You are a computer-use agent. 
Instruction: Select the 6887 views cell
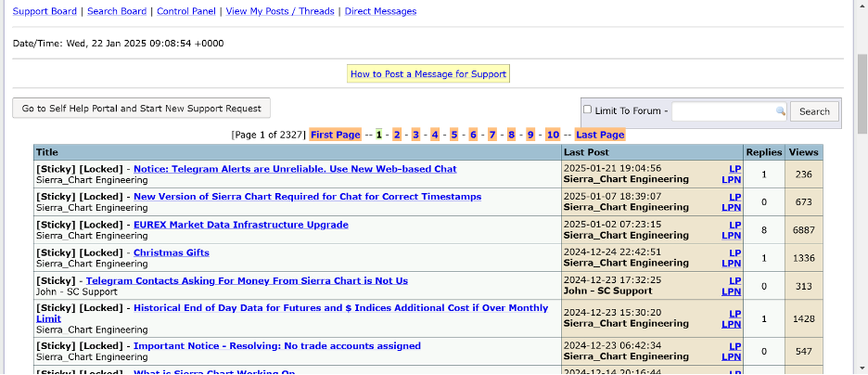point(804,230)
